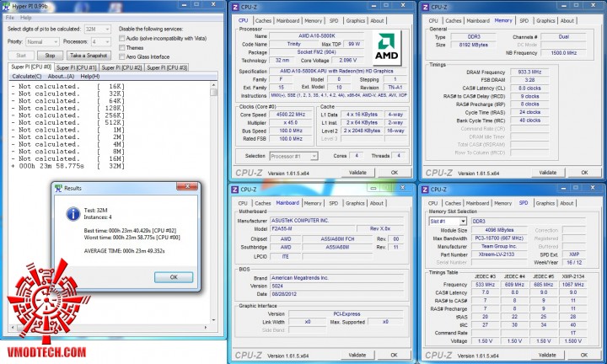Screen dimensions: 607x364
Task: Click the Results dialog title icon
Action: [58, 188]
